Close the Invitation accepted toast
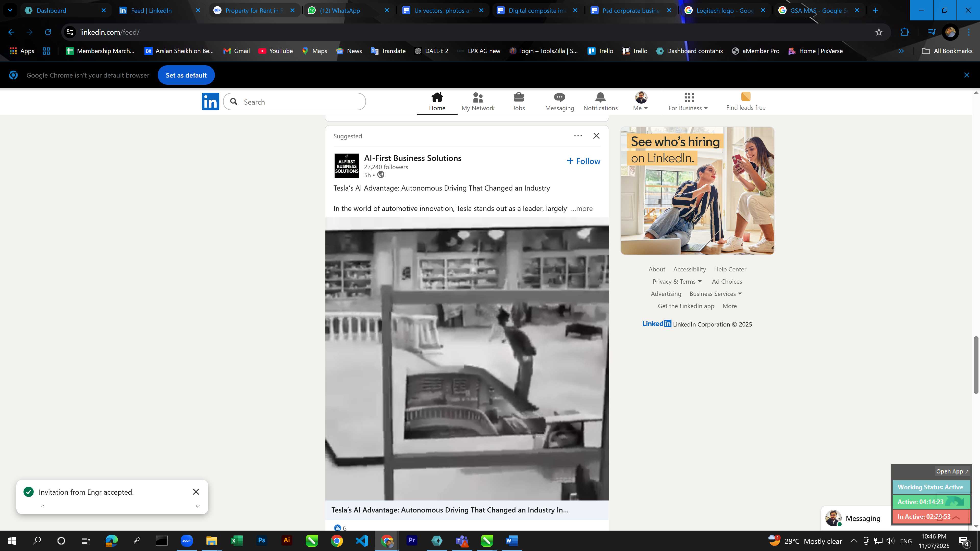Screen dimensions: 980x551 [x=196, y=492]
